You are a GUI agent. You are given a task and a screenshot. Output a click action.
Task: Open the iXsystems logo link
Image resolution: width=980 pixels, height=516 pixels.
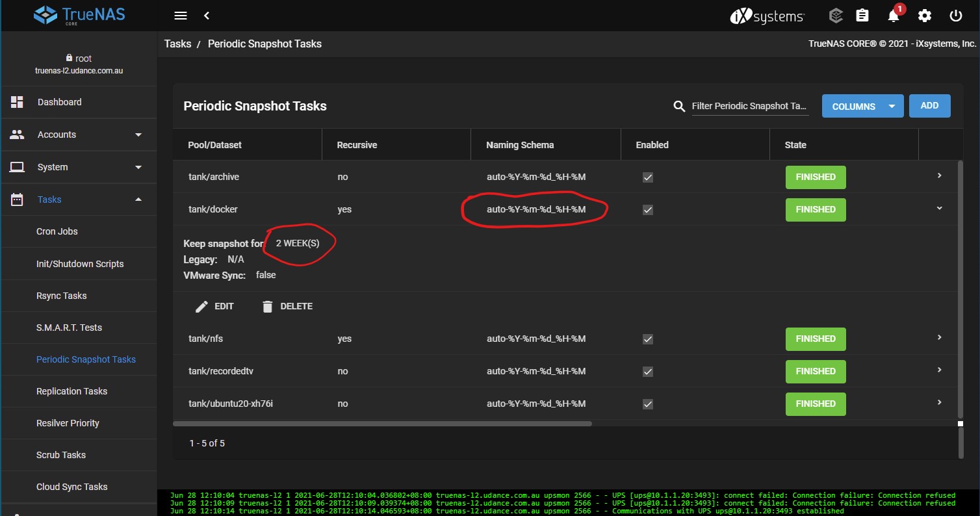767,16
